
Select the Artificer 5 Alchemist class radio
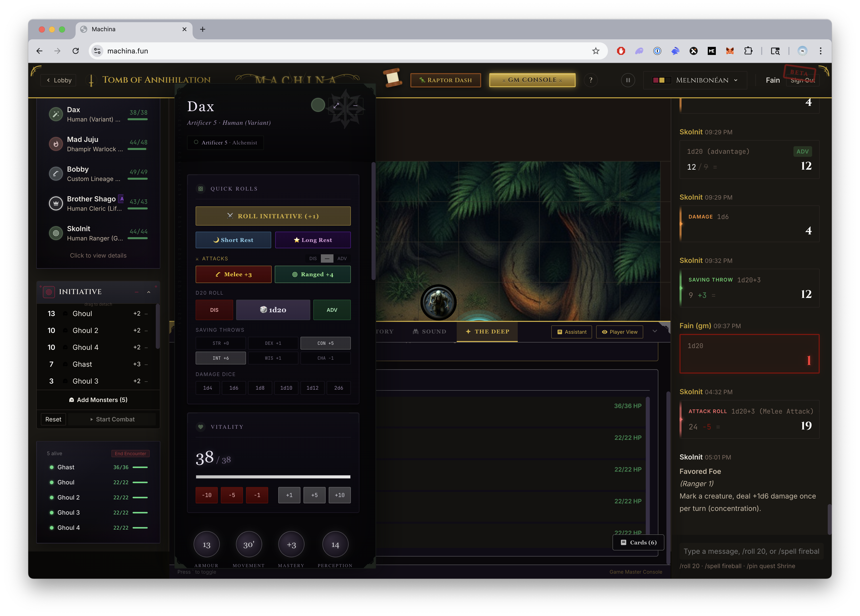(196, 143)
